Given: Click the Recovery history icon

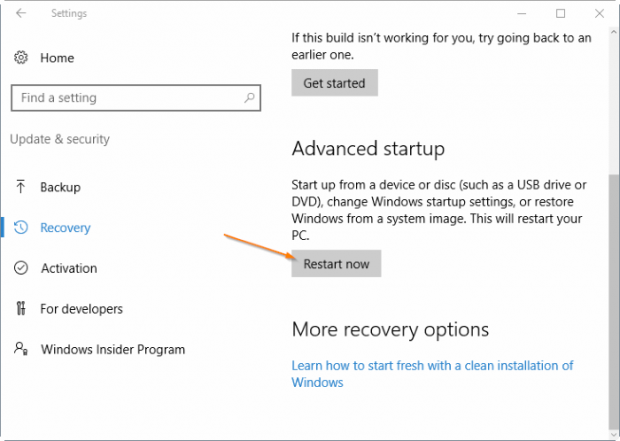Looking at the screenshot, I should [x=21, y=228].
